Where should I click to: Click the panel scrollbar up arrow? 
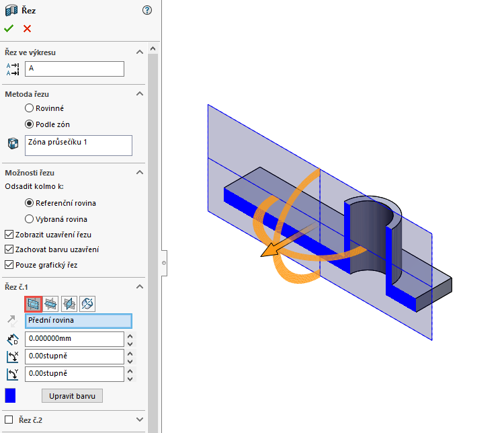tap(153, 48)
